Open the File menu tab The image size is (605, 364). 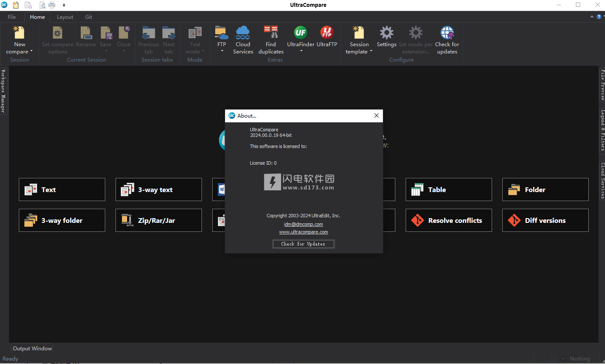[12, 17]
